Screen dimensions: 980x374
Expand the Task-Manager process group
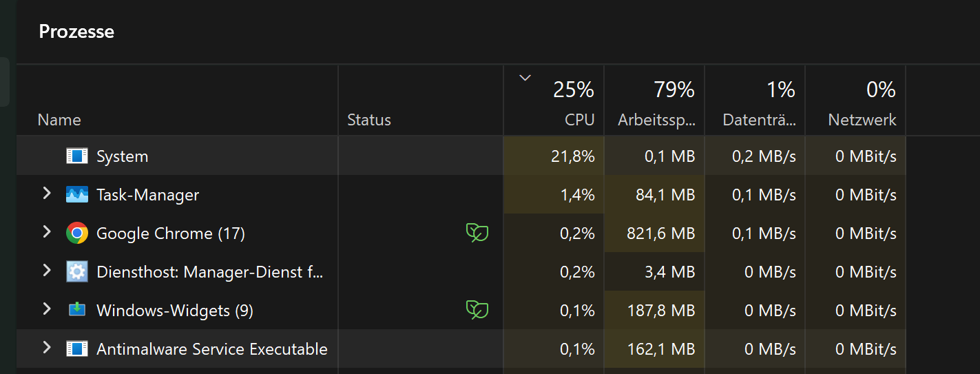click(x=47, y=194)
